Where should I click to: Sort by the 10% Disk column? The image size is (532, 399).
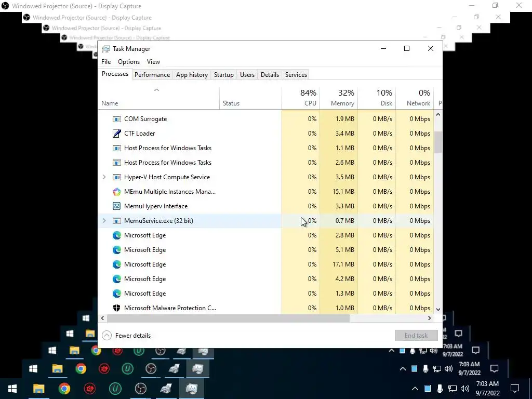(x=377, y=98)
